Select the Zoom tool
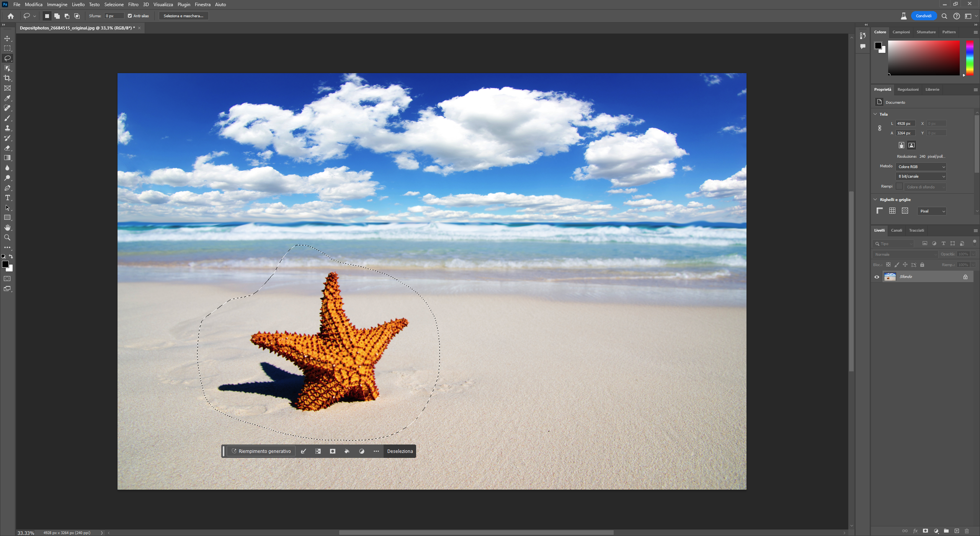The image size is (980, 536). (7, 238)
